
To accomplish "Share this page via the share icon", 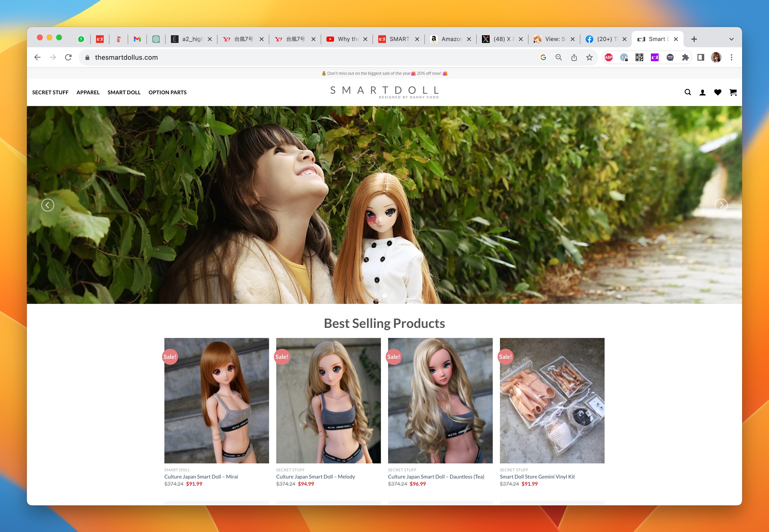I will tap(574, 57).
